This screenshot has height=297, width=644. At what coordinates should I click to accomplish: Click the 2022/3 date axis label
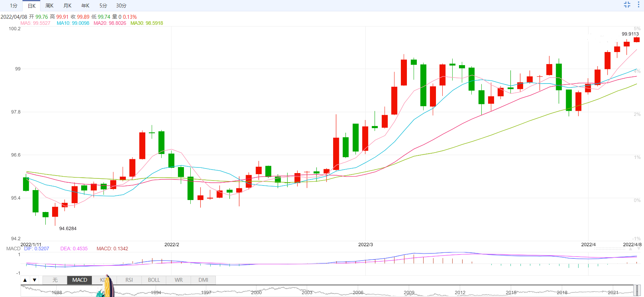(365, 245)
